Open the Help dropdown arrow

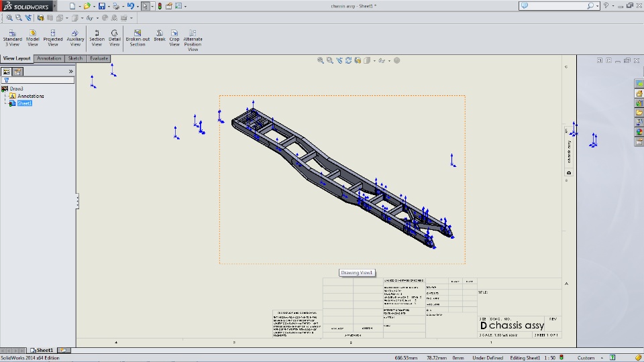[x=613, y=6]
